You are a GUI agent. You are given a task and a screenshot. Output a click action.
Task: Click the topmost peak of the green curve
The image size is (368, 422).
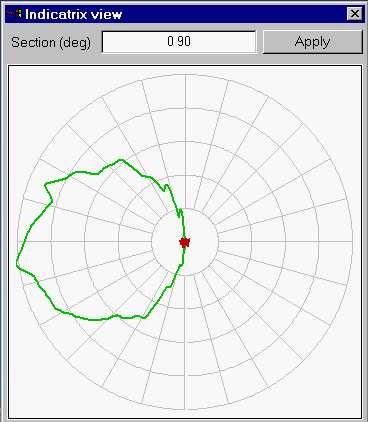(122, 160)
